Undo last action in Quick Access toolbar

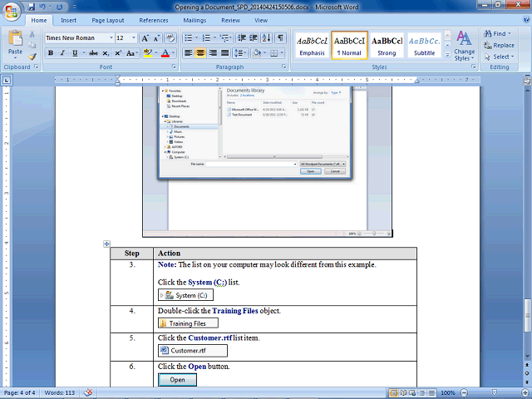click(42, 7)
